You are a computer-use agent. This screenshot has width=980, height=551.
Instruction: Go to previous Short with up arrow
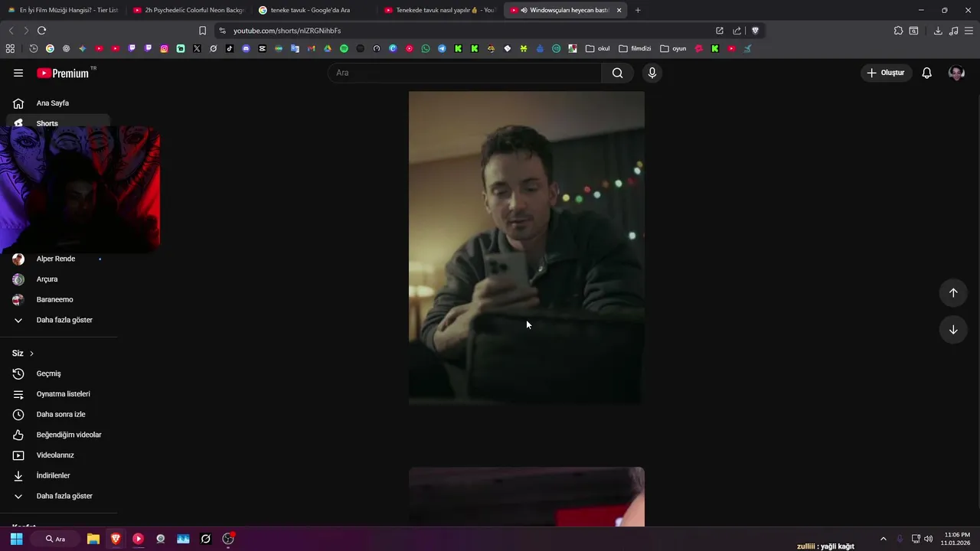[953, 292]
